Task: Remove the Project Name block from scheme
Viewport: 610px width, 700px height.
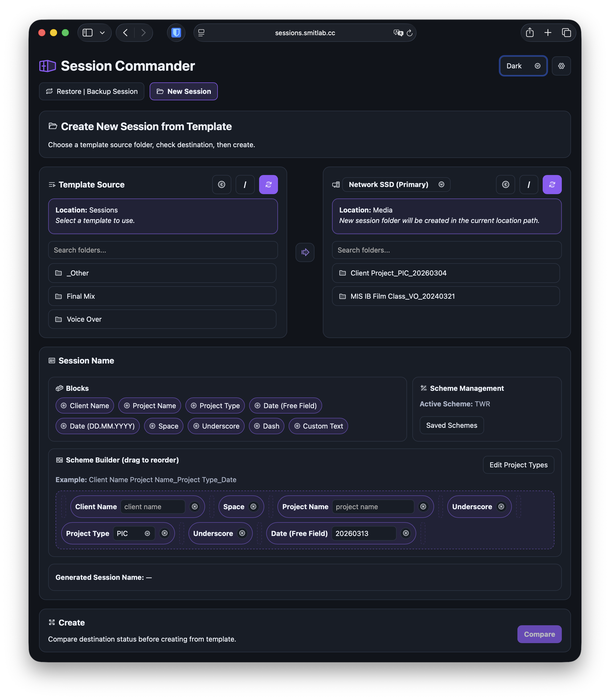Action: (423, 507)
